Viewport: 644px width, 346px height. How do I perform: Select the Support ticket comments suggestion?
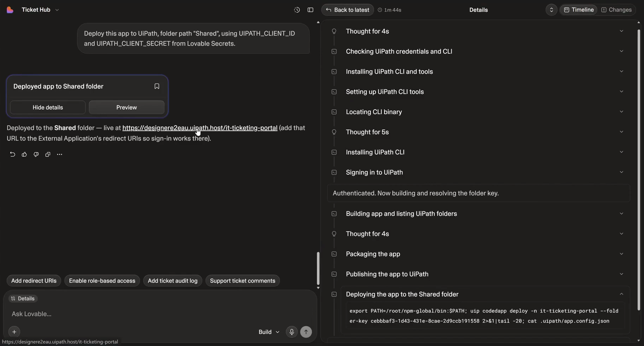(242, 281)
